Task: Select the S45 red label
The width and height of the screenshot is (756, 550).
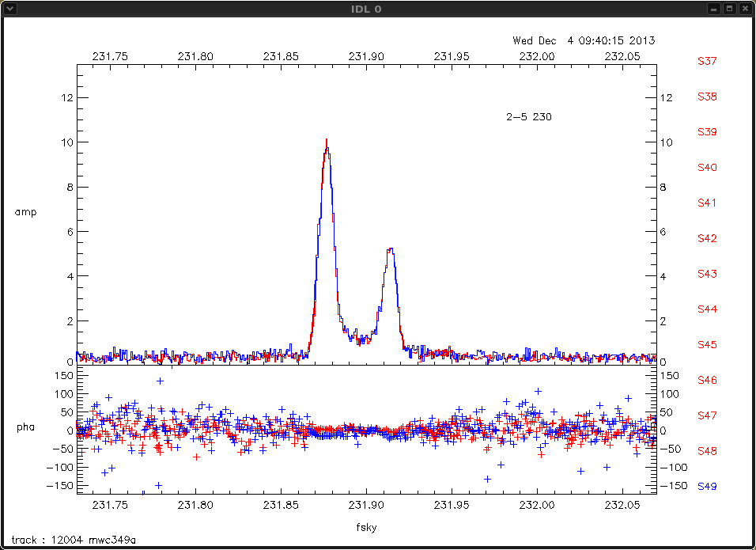Action: [706, 345]
